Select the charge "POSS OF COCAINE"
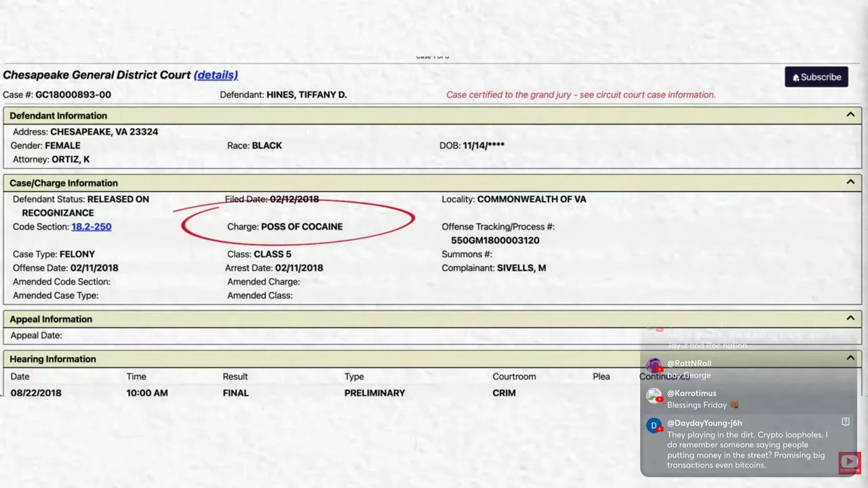The height and width of the screenshot is (488, 868). click(x=302, y=226)
